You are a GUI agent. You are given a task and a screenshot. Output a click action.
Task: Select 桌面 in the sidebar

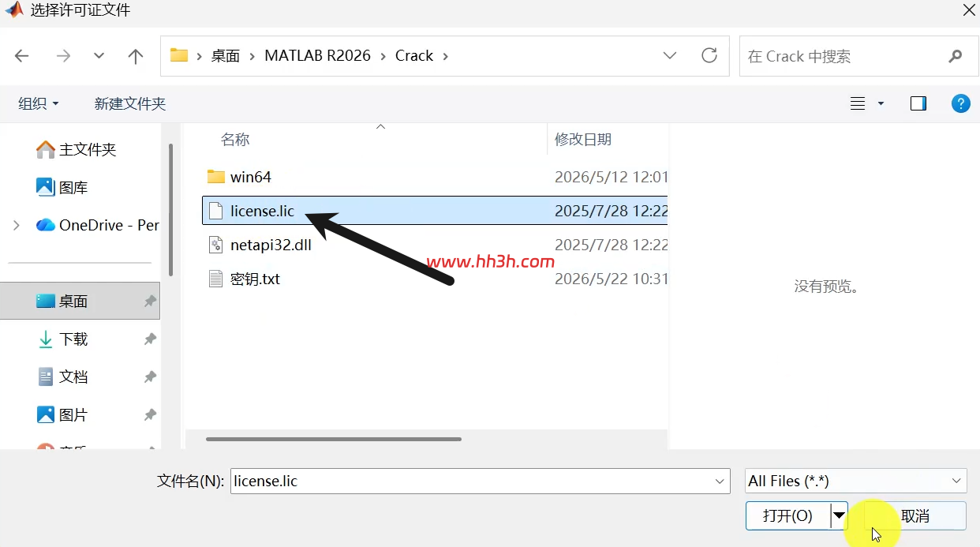(80, 301)
